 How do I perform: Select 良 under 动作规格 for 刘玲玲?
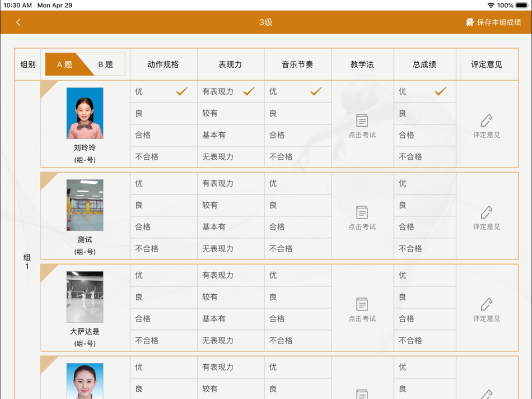164,113
